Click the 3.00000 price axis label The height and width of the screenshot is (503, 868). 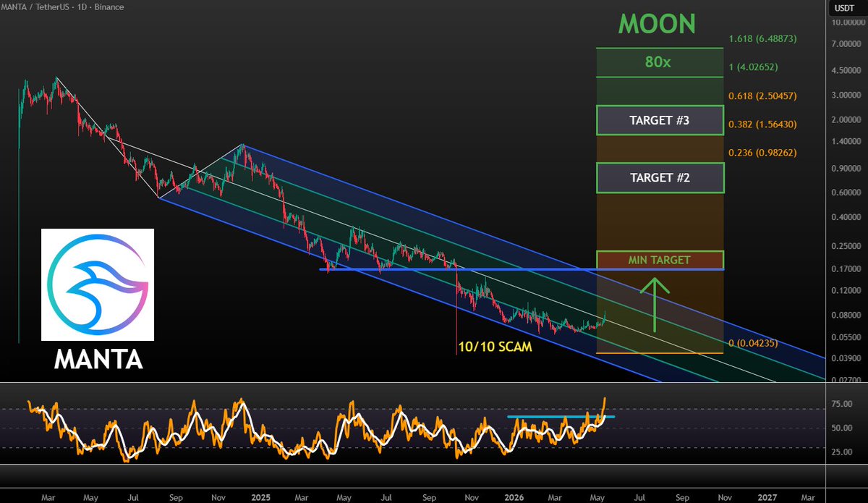click(846, 96)
